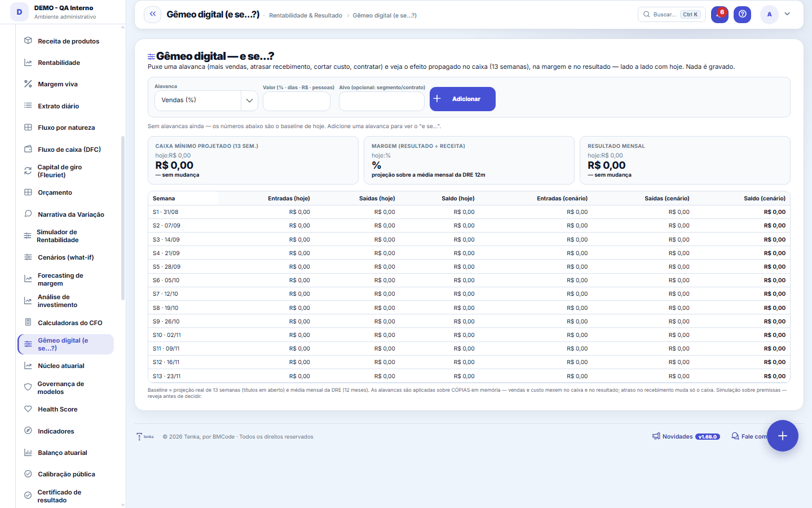Open Análise de investimento menu item
This screenshot has width=812, height=508.
click(66, 301)
